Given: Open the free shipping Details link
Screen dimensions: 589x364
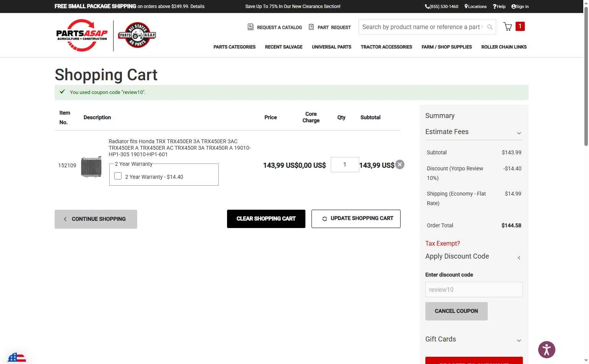Looking at the screenshot, I should [198, 6].
